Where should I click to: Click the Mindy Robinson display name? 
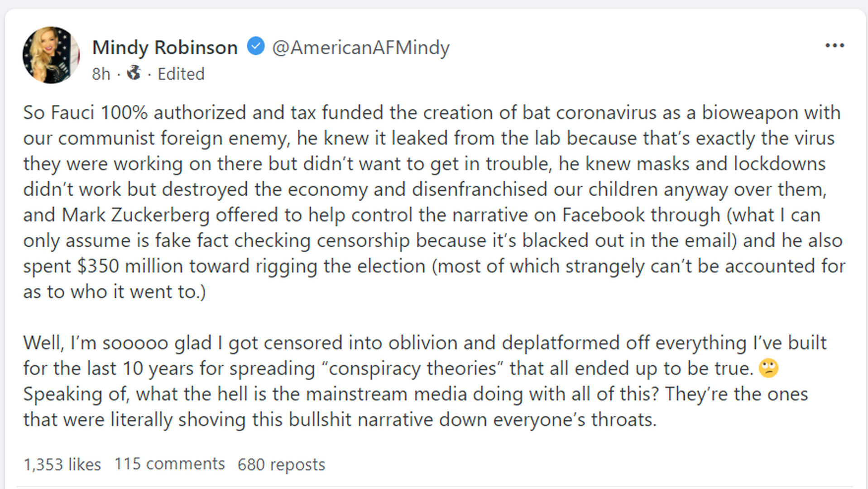(165, 47)
